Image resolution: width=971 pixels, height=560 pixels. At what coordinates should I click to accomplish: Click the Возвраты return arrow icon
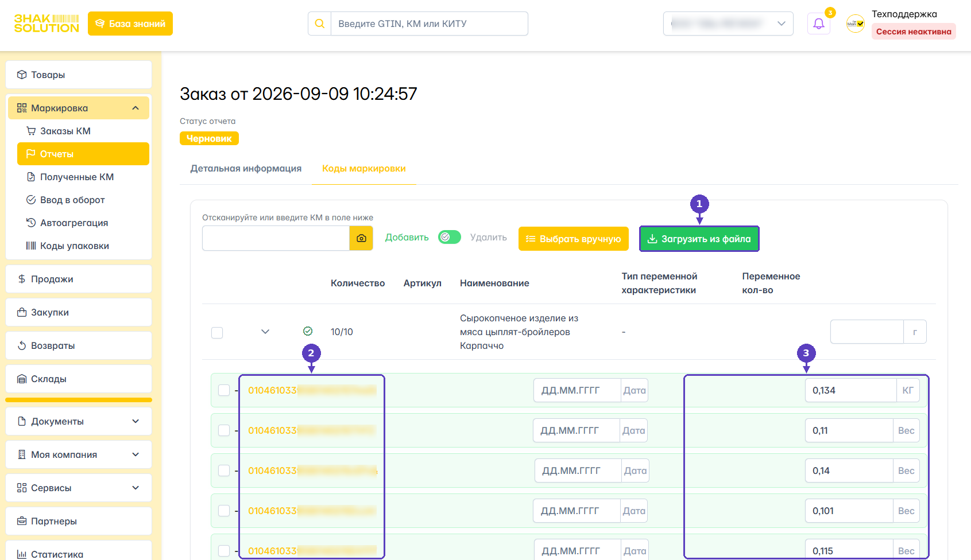[x=22, y=345]
